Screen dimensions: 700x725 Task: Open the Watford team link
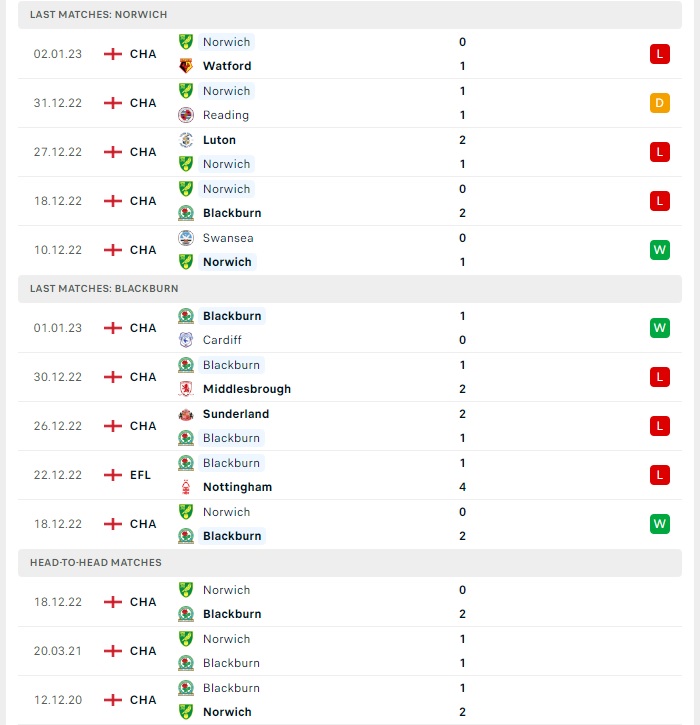coord(227,66)
